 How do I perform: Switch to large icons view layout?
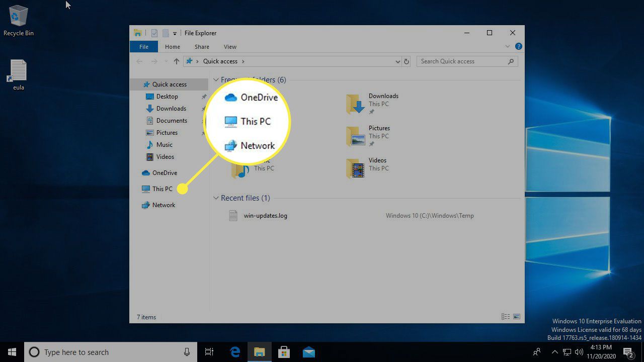coord(517,317)
